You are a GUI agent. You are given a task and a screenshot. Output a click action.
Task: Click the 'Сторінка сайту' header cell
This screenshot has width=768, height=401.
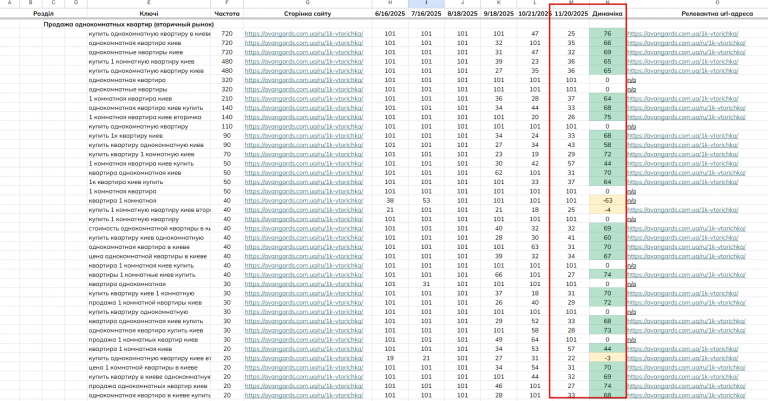tap(307, 14)
